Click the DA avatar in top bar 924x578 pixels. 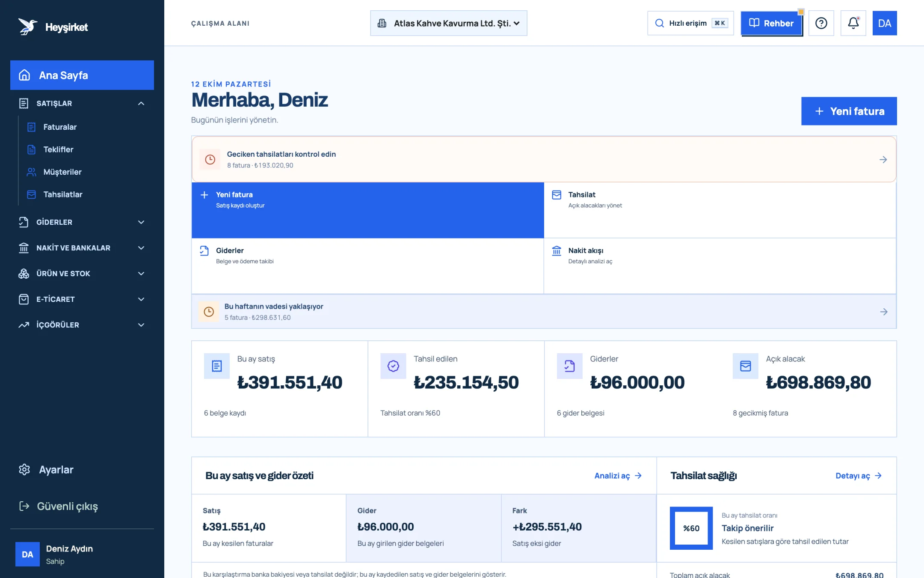[x=885, y=23]
